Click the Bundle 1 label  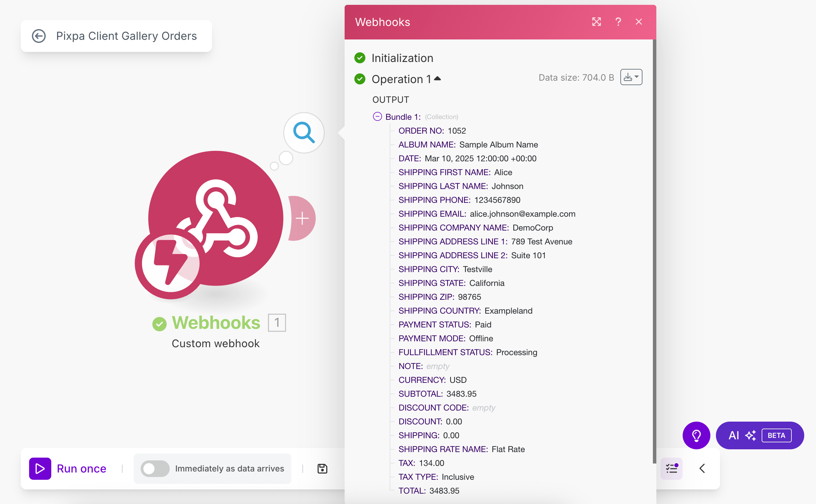(x=403, y=117)
